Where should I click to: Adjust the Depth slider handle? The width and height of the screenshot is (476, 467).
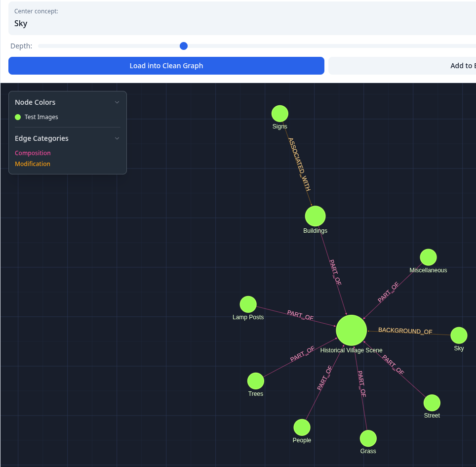[183, 46]
